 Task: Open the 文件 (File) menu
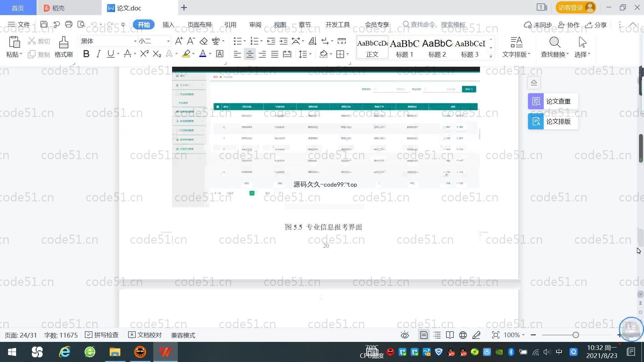(19, 24)
